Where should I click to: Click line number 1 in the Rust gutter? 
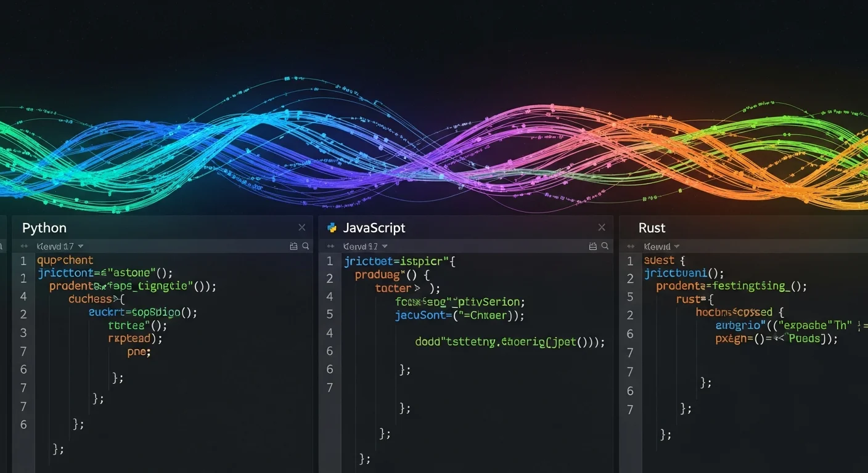click(x=629, y=260)
